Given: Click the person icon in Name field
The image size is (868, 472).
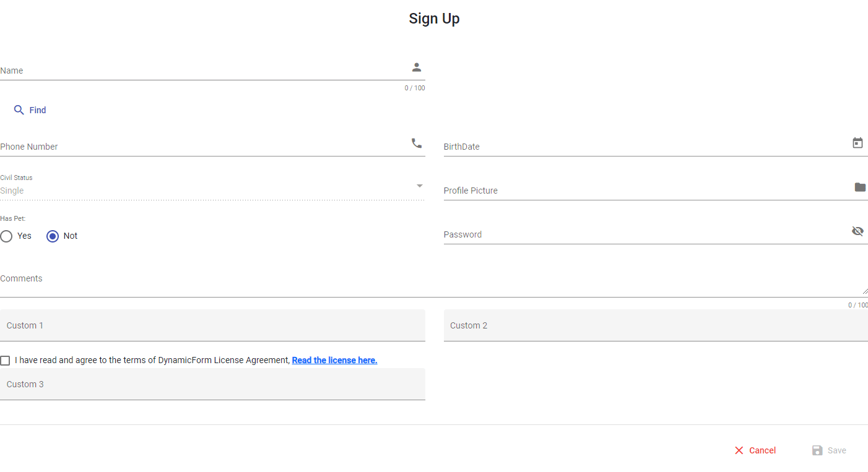Looking at the screenshot, I should click(417, 67).
